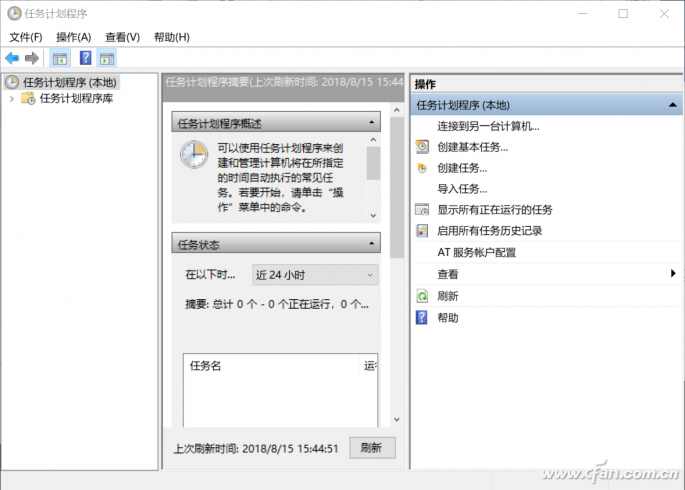Screen dimensions: 685x490
Task: Click 连接到另一台计算机 action link
Action: [488, 126]
